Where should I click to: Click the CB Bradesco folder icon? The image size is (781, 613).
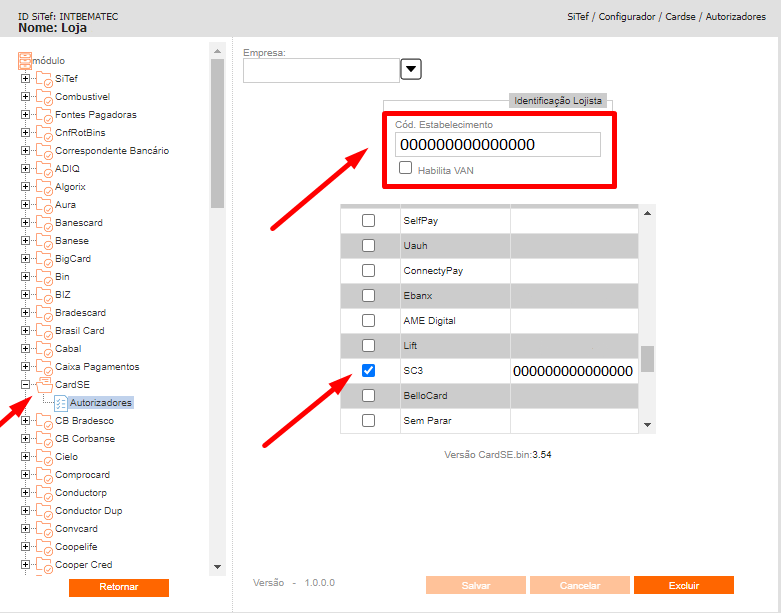44,421
